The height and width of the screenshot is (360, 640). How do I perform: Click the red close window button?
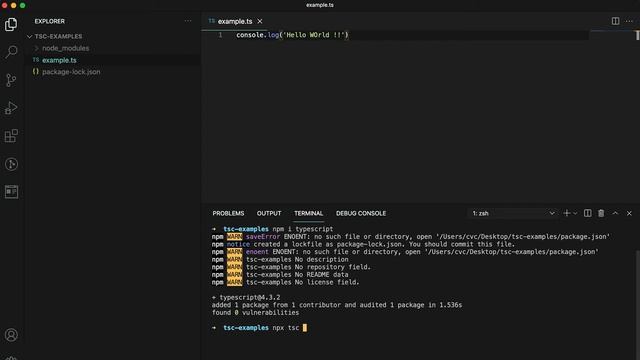coord(4,5)
